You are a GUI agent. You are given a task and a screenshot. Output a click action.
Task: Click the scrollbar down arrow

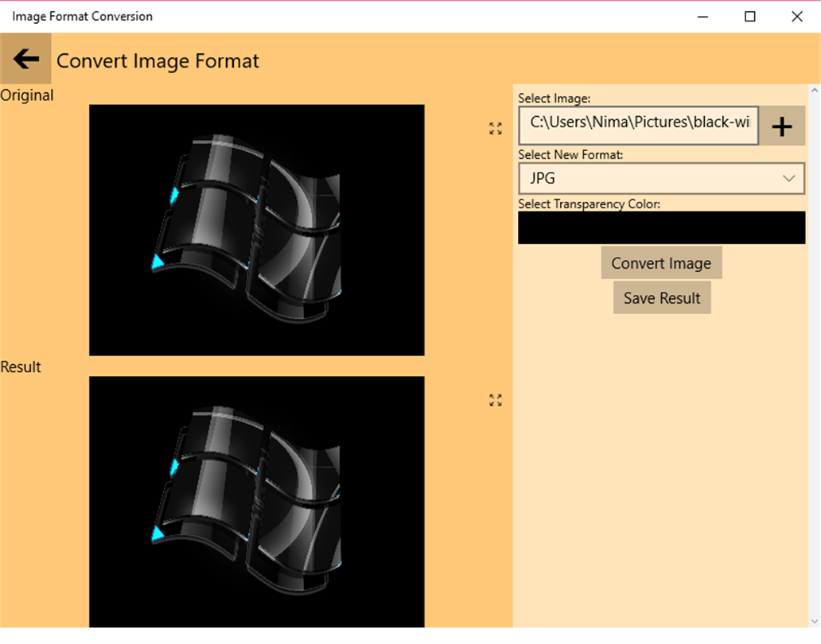click(x=815, y=621)
